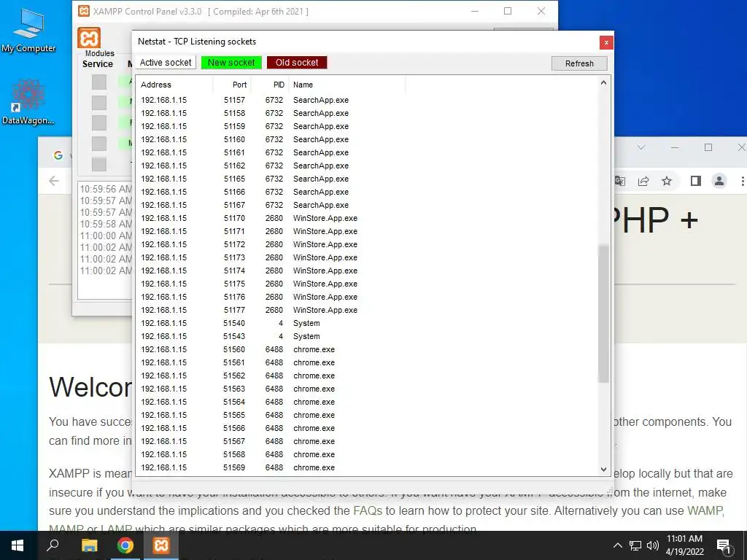Screen dimensions: 747x560
Task: Open notification center icon
Action: [x=724, y=546]
